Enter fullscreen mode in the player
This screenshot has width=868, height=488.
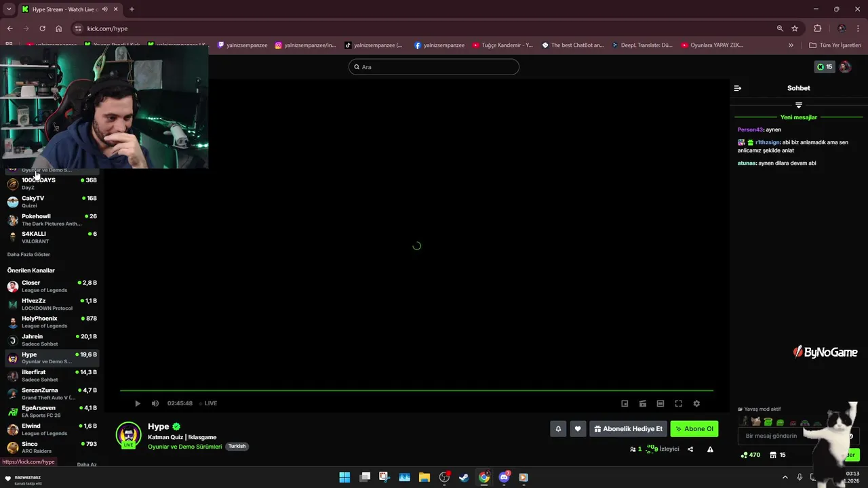pyautogui.click(x=678, y=403)
